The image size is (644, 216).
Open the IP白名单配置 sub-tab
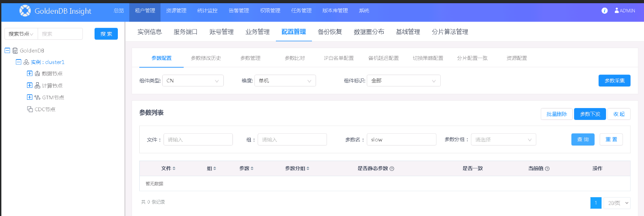click(x=339, y=58)
